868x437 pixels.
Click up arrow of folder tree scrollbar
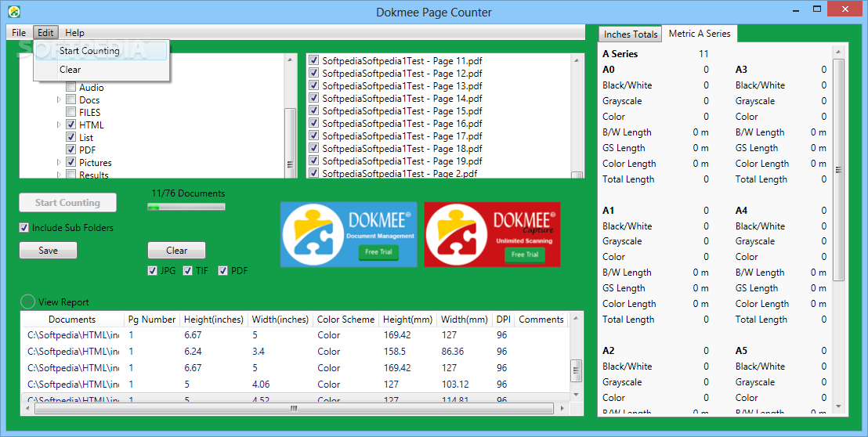pyautogui.click(x=291, y=59)
